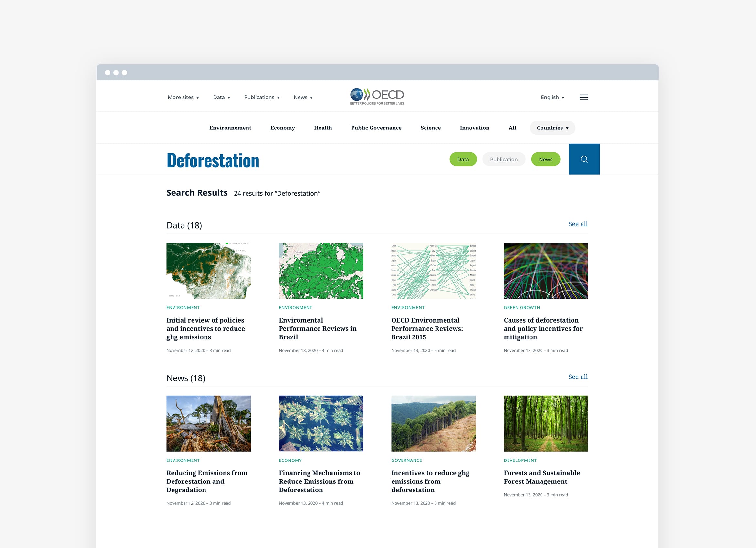Select the All category tab
The width and height of the screenshot is (756, 548).
[x=512, y=128]
